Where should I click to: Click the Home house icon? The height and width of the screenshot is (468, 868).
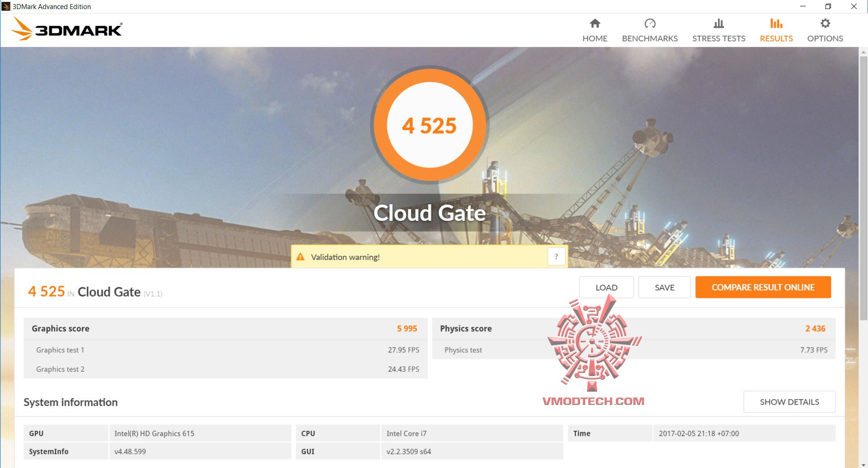coord(595,23)
